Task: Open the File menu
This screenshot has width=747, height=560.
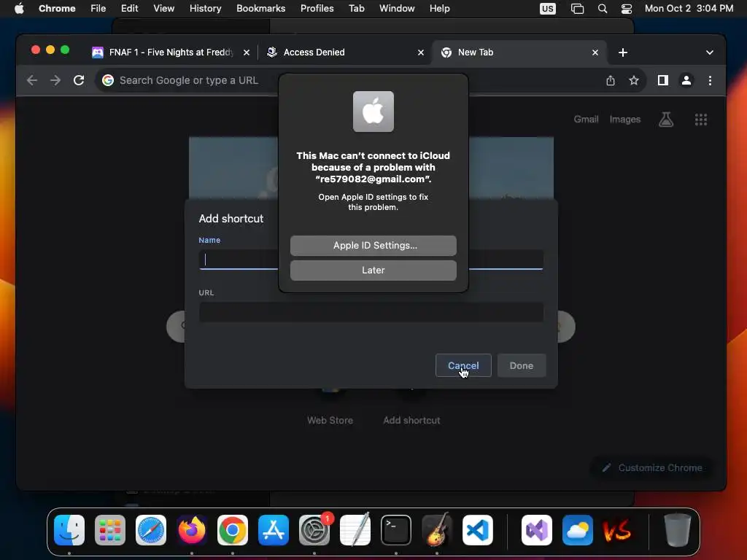Action: click(98, 8)
